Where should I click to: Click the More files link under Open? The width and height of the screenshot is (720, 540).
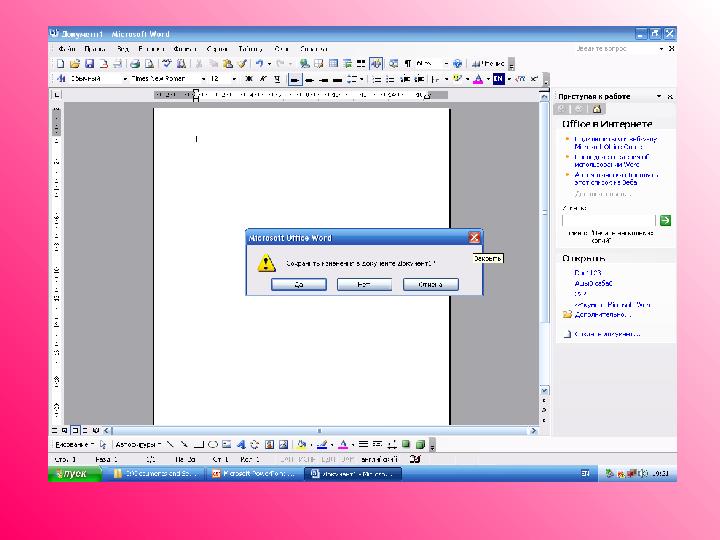coord(602,315)
